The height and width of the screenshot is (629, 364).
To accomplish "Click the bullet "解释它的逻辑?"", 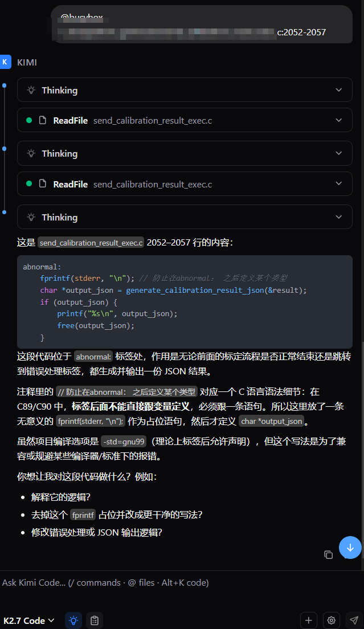I will pyautogui.click(x=61, y=497).
